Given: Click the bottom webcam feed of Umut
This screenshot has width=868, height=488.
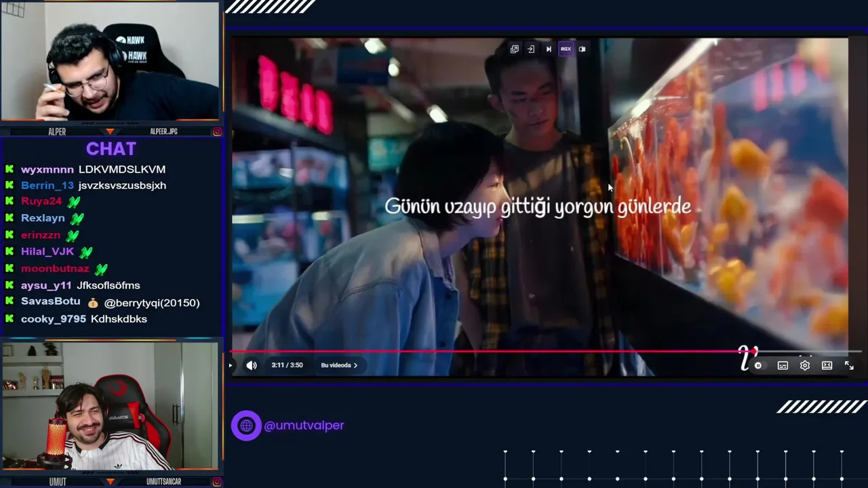Looking at the screenshot, I should point(111,406).
